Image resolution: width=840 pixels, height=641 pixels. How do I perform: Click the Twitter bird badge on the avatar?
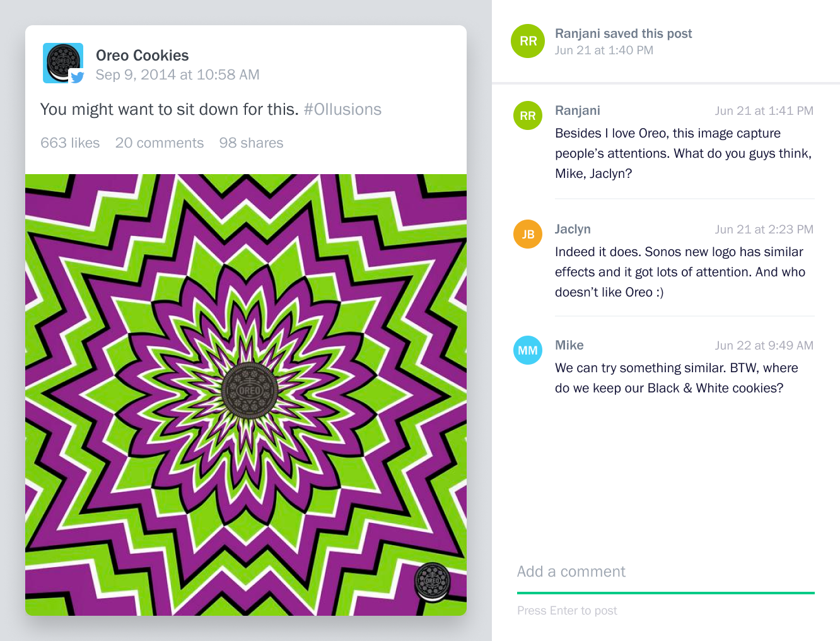pos(77,77)
